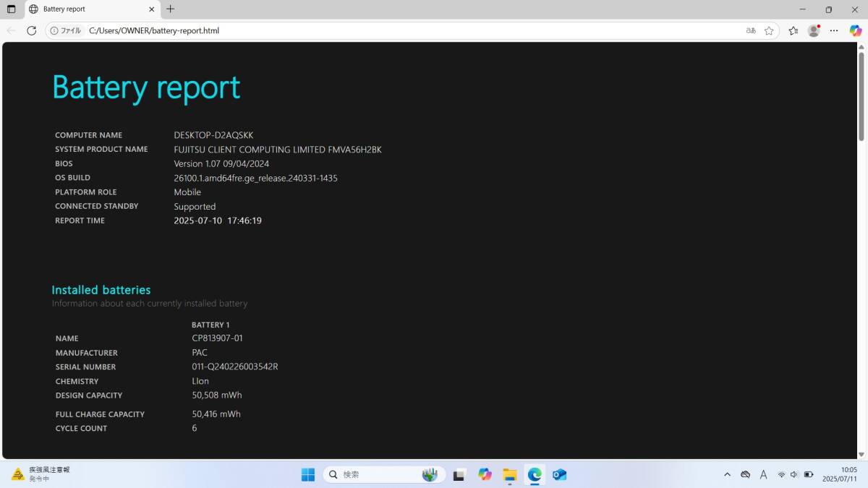Switch IME input mode via the A icon
This screenshot has height=488, width=868.
tap(764, 474)
